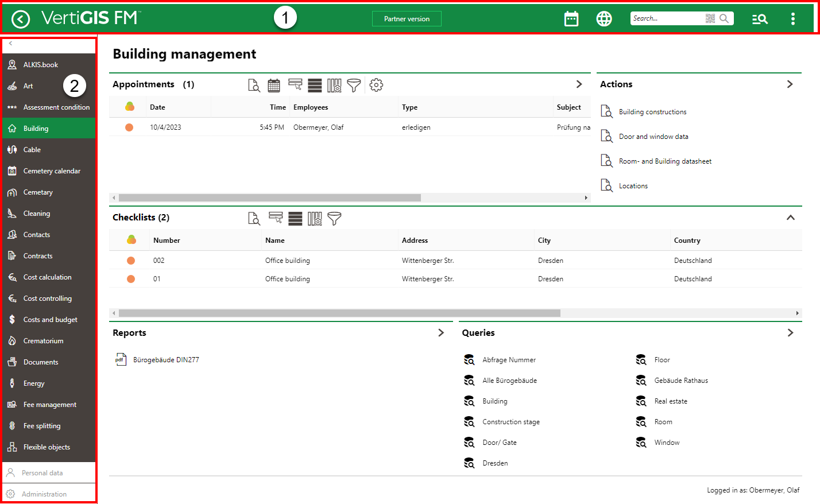Image resolution: width=820 pixels, height=504 pixels.
Task: Run the Gebäude Rathaus query
Action: tap(681, 381)
